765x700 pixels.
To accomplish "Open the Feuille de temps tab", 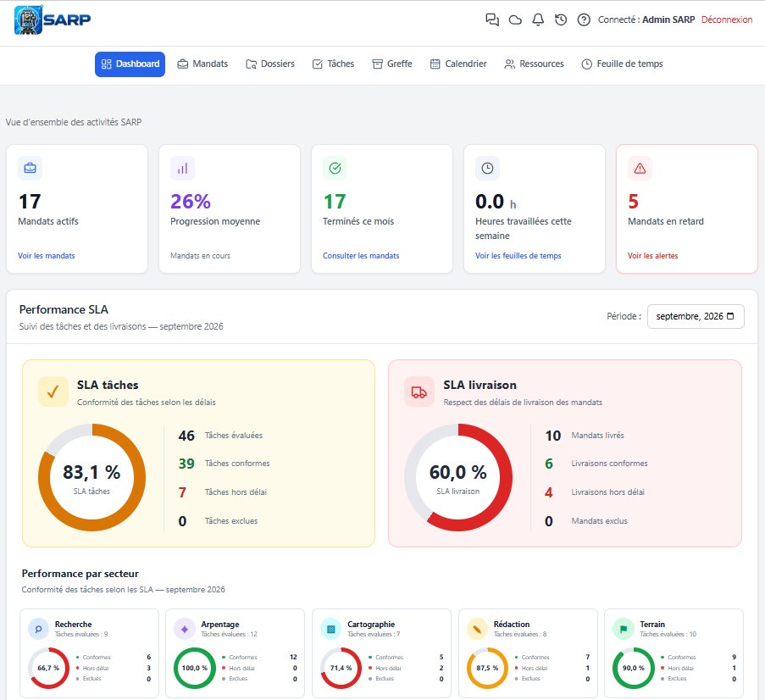I will [x=622, y=64].
